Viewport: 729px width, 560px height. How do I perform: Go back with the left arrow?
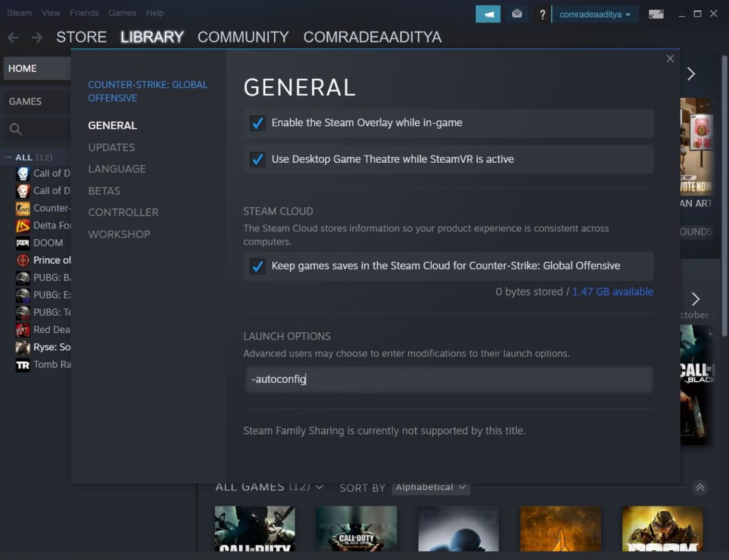point(13,37)
